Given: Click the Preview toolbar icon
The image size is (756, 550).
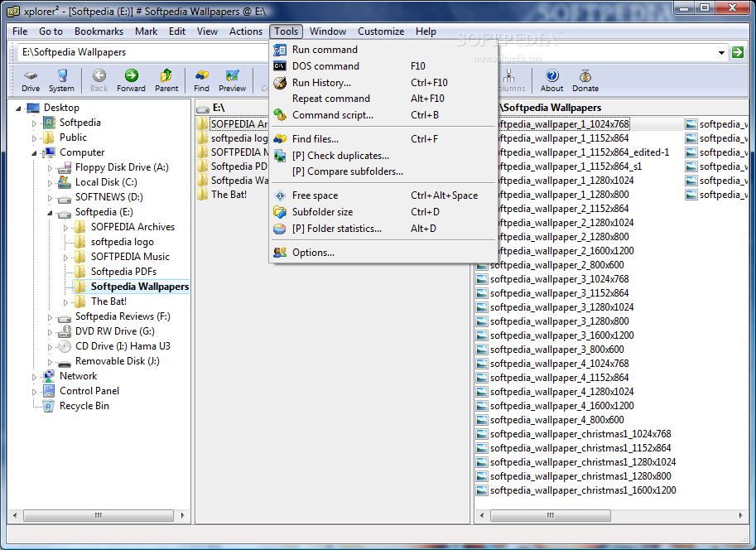Looking at the screenshot, I should click(232, 75).
